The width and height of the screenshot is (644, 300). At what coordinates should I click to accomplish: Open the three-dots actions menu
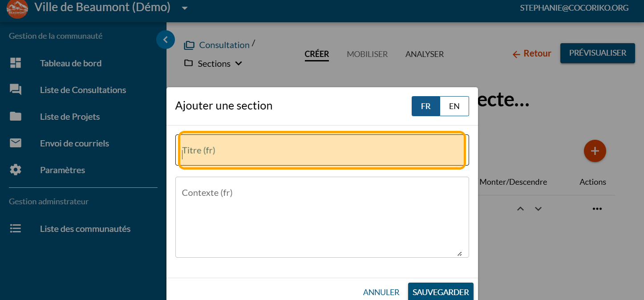pos(597,209)
